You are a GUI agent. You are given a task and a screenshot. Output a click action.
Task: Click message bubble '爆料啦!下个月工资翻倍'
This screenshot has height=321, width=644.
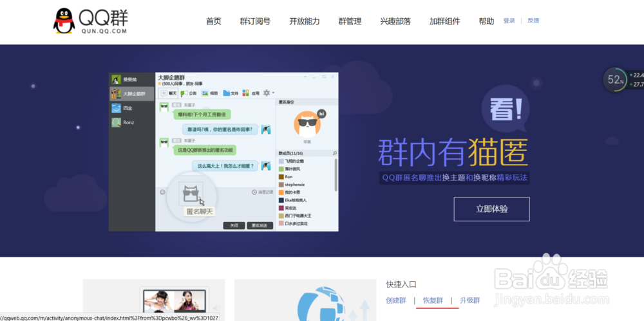(x=202, y=114)
